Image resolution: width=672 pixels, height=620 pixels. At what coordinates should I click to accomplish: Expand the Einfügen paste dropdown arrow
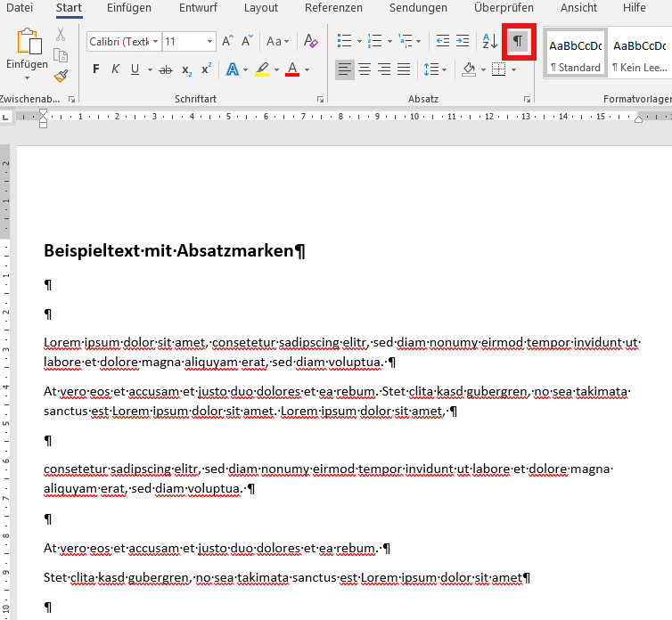pyautogui.click(x=27, y=77)
